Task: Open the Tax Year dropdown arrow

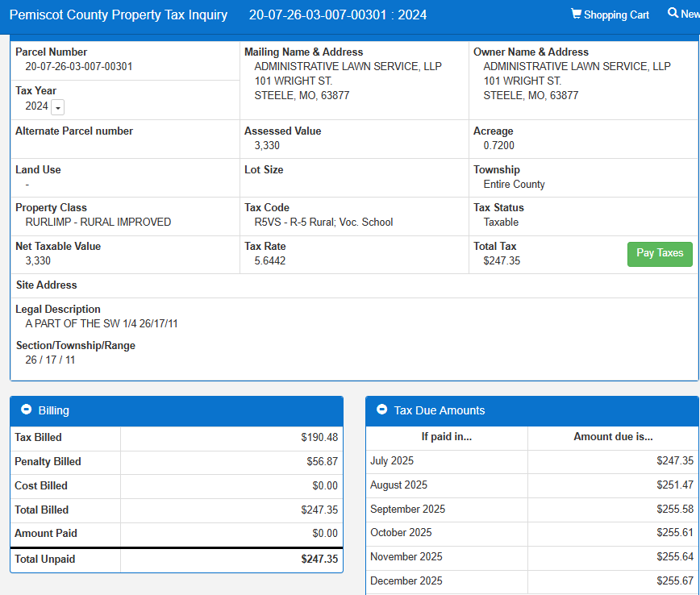Action: click(x=58, y=107)
